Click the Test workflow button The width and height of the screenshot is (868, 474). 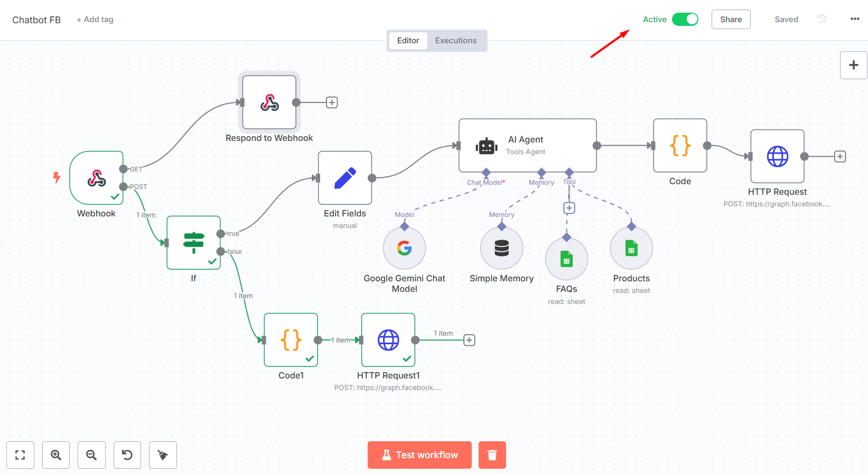[419, 455]
